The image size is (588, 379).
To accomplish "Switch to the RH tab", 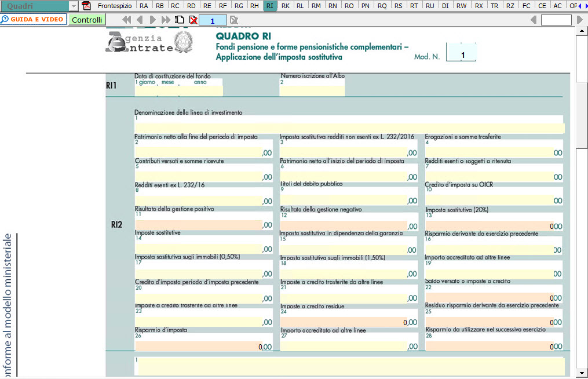I will (255, 6).
